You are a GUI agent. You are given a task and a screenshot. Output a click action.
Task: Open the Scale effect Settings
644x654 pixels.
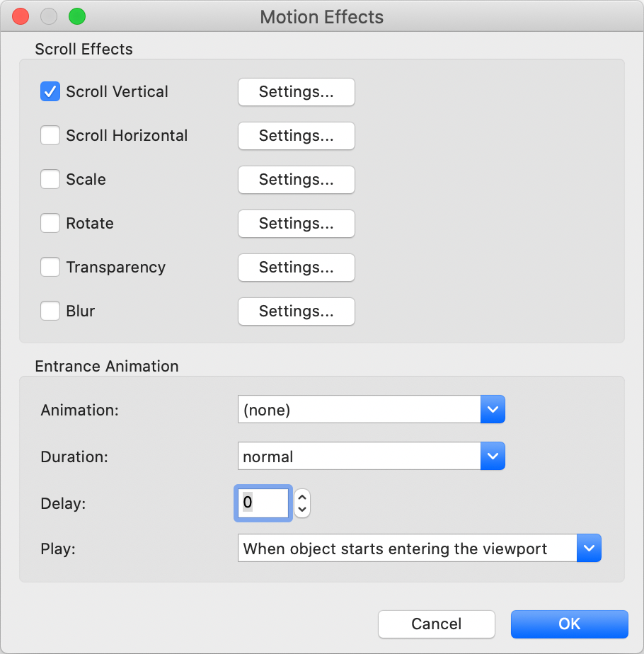tap(296, 180)
